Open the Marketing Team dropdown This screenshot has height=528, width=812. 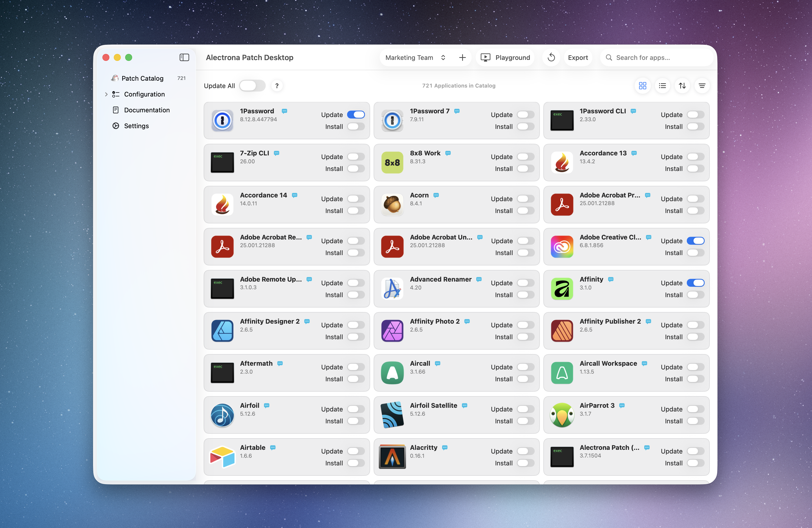415,58
